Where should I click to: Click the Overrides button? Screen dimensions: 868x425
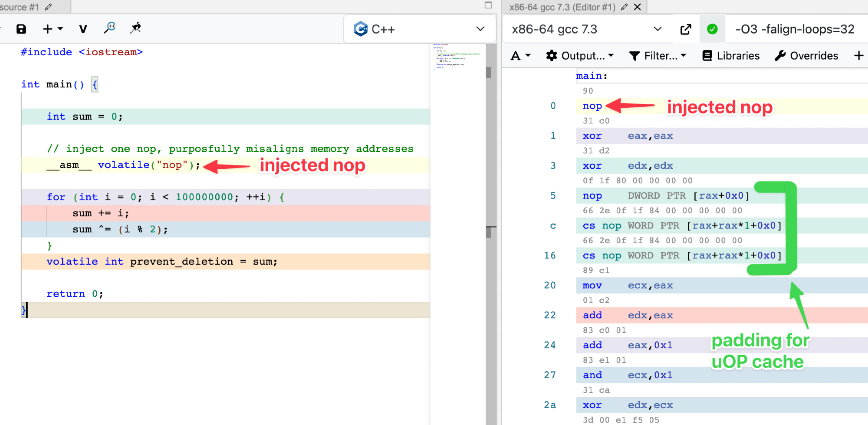806,56
